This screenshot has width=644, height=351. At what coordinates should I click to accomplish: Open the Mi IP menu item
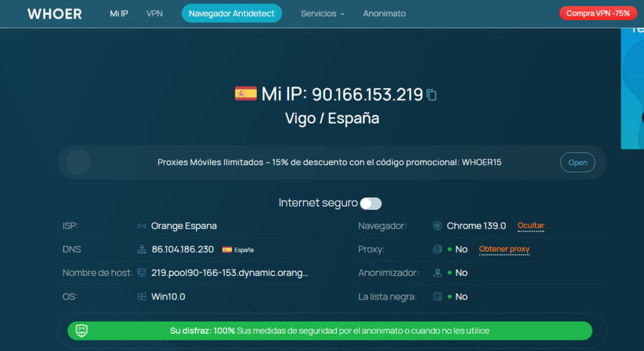point(119,14)
